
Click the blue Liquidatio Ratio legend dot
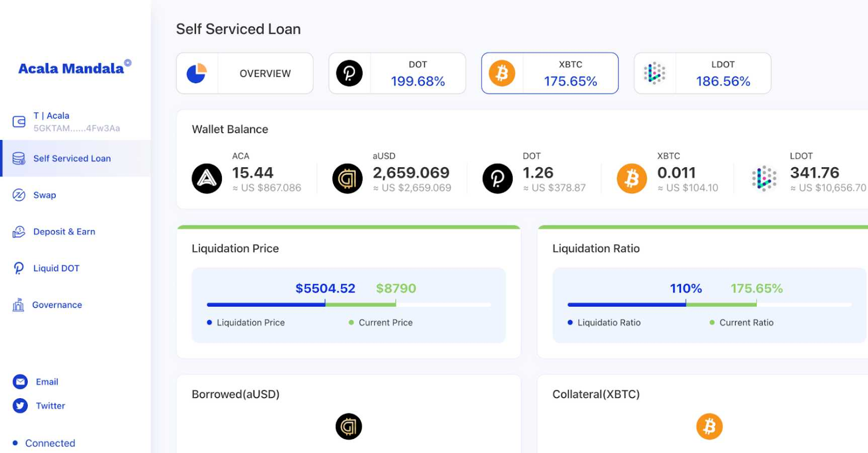pos(570,323)
